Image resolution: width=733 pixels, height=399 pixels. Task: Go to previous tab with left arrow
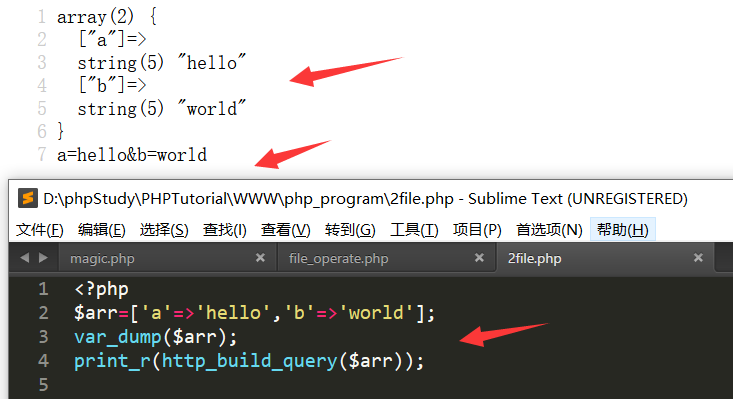pyautogui.click(x=25, y=257)
